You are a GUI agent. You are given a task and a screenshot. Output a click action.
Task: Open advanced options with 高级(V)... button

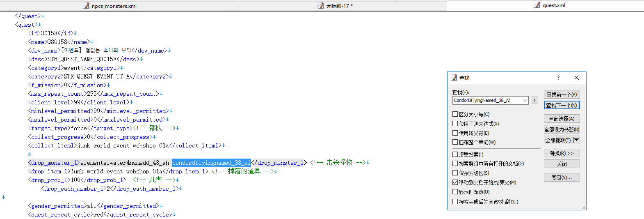tap(562, 178)
